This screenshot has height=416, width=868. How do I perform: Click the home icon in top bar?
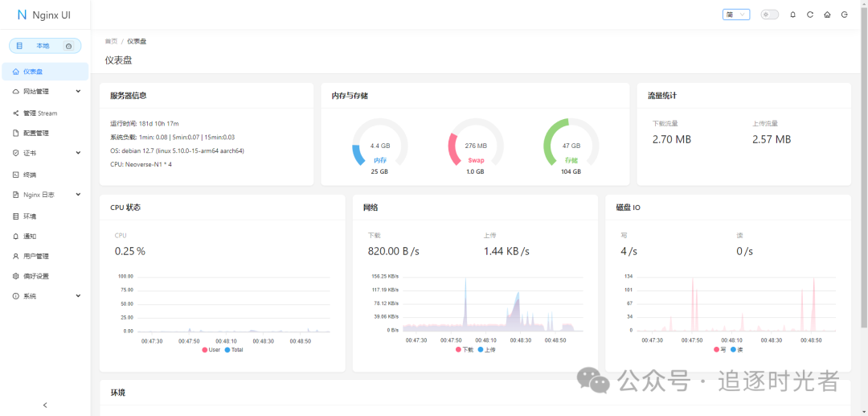click(827, 14)
